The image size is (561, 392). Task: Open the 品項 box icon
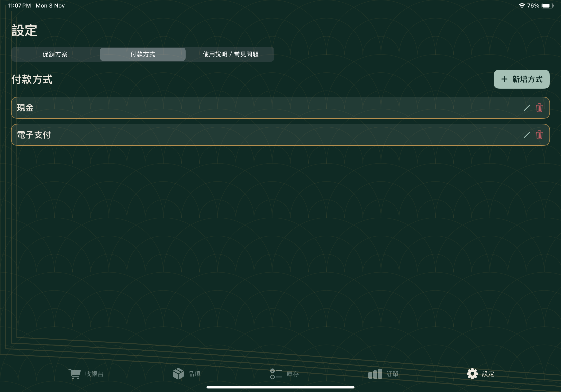coord(178,374)
